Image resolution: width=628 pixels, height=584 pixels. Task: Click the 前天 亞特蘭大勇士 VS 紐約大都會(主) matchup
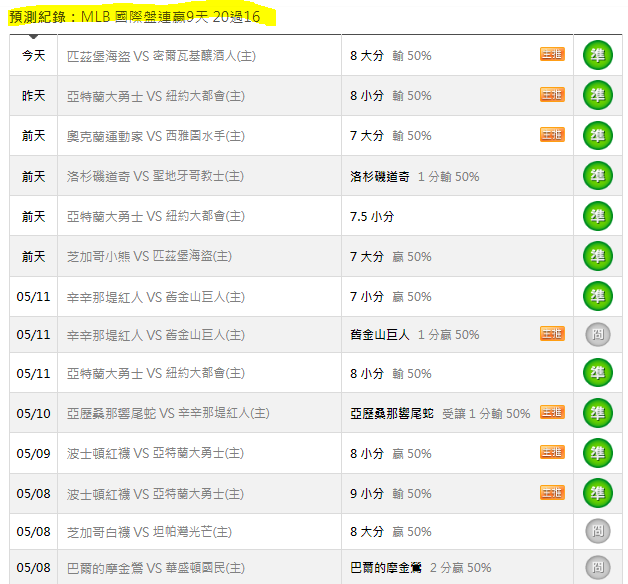(156, 216)
